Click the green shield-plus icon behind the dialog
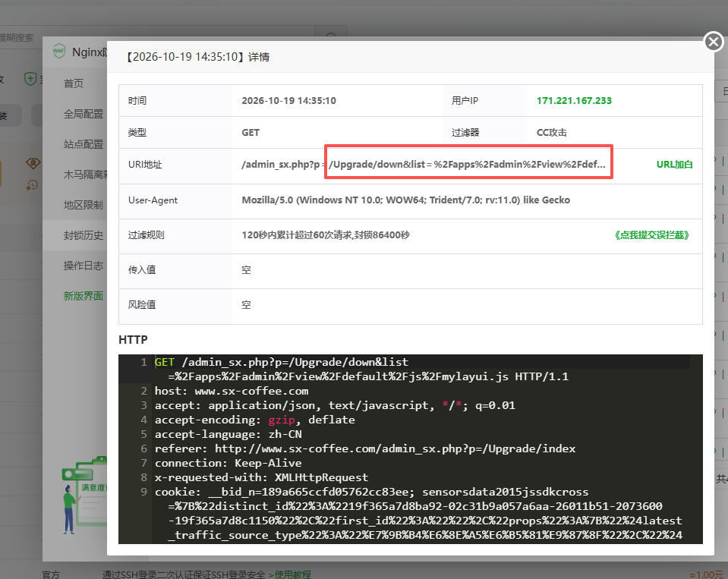Image resolution: width=728 pixels, height=579 pixels. [x=30, y=79]
